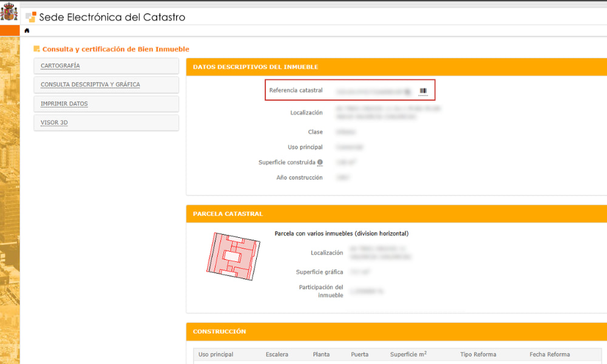Click the Sede Electrónica orange squares logo

click(31, 17)
